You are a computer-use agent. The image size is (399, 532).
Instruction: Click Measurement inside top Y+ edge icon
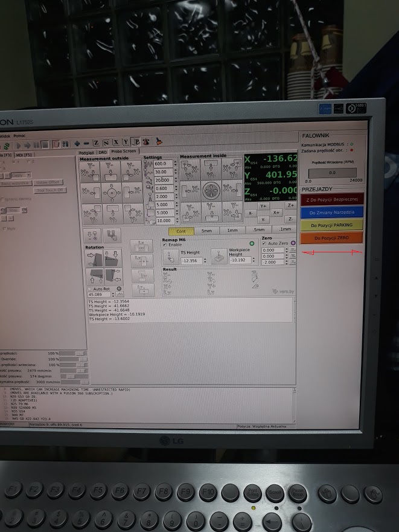tap(211, 169)
